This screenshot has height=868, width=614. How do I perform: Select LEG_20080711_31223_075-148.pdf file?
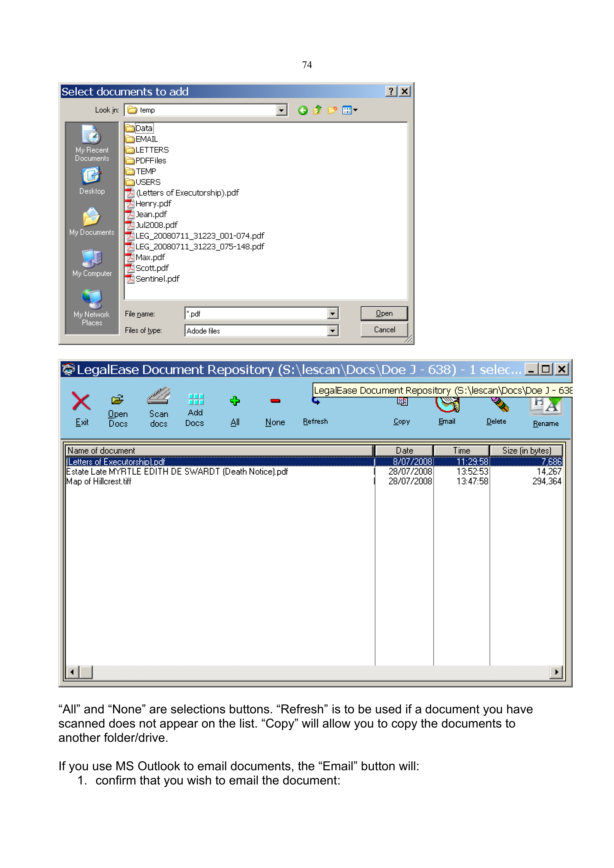pyautogui.click(x=195, y=246)
